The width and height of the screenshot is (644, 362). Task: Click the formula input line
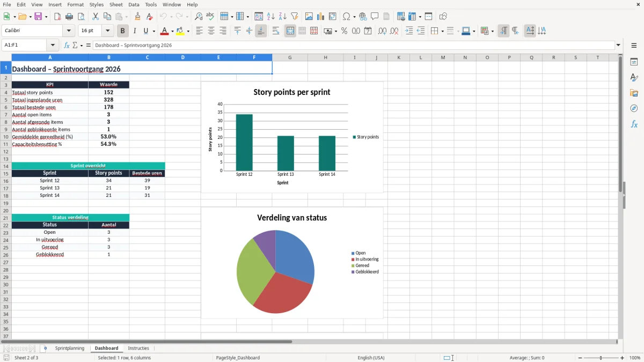click(354, 45)
